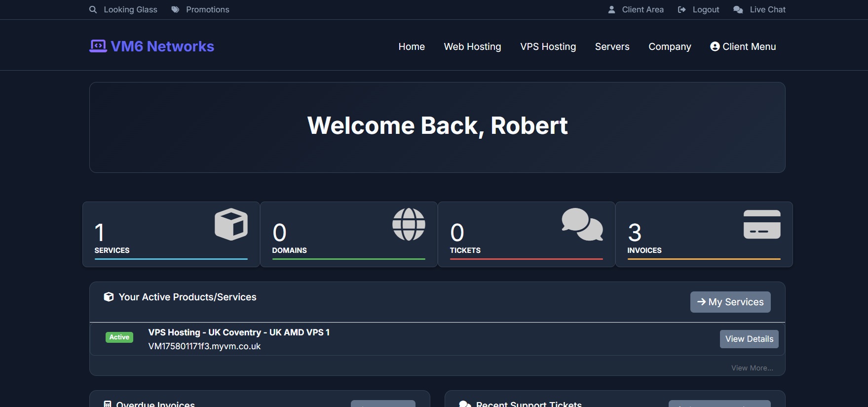Open the Client Menu dropdown
This screenshot has height=407, width=868.
click(743, 46)
